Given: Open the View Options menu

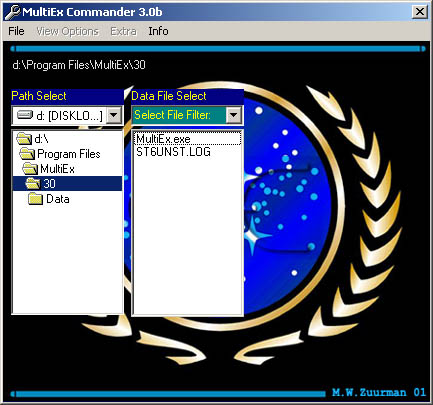Looking at the screenshot, I should click(x=68, y=31).
